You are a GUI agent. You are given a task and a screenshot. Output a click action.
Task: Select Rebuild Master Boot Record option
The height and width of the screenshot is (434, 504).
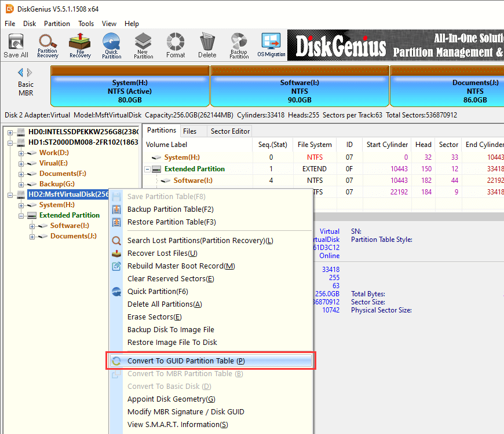(181, 266)
